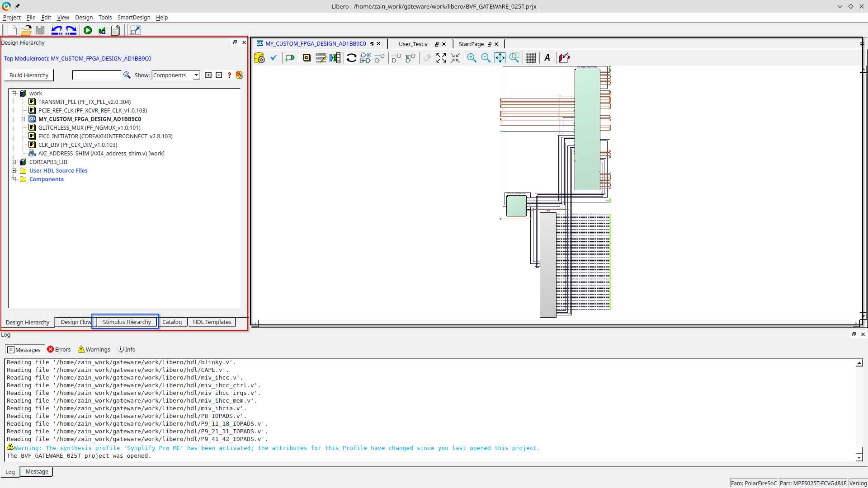Open the Show Components dropdown
Screen dimensions: 868x488
coord(176,75)
